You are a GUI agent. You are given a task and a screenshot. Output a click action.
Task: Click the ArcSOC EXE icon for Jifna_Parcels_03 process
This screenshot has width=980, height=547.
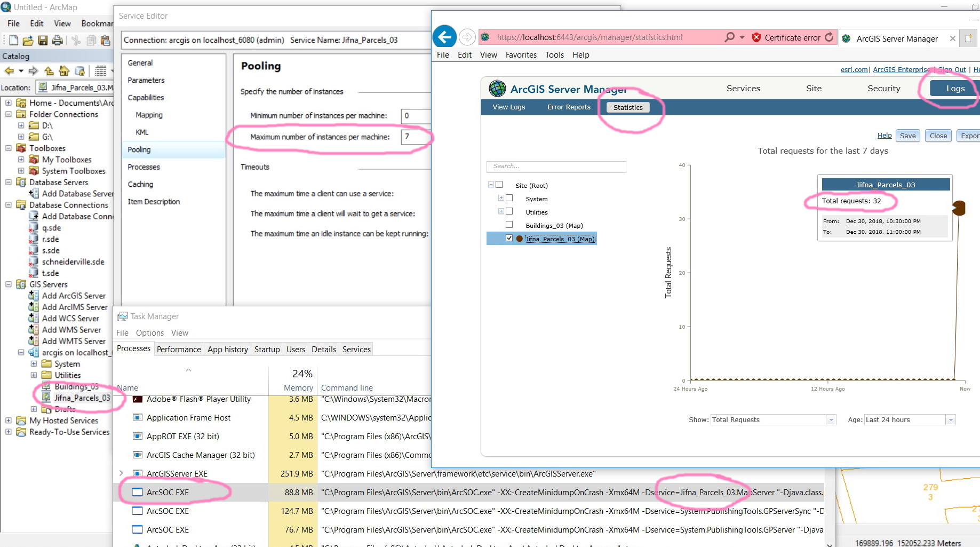[x=138, y=492]
